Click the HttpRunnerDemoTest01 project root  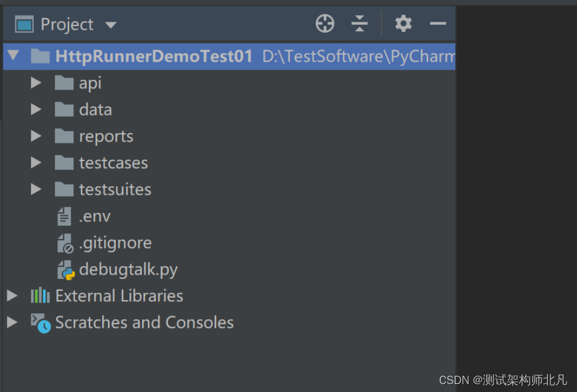tap(154, 56)
